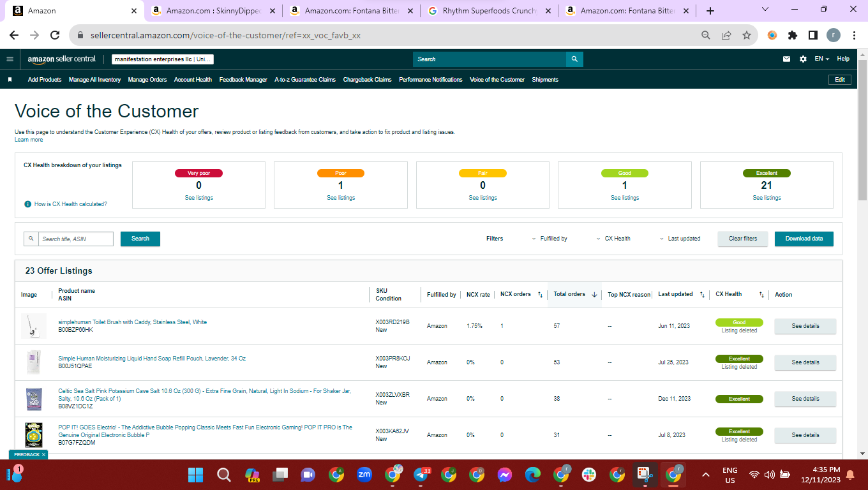Open the Seller Central settings gear

(x=803, y=59)
